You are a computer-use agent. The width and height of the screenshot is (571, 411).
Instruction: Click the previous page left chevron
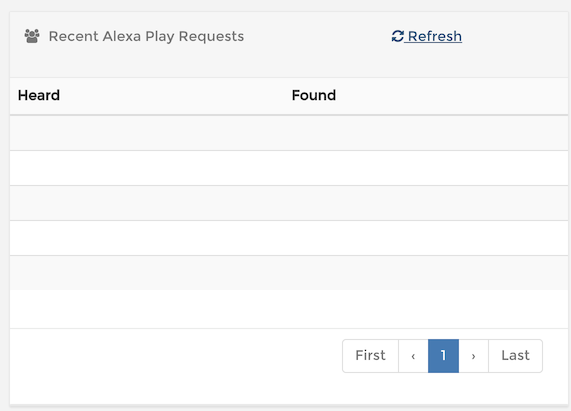pyautogui.click(x=413, y=356)
